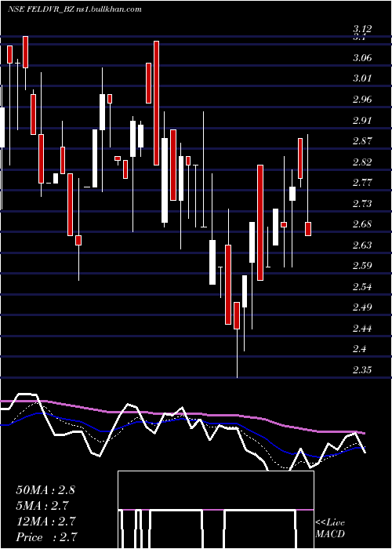Click the 2.68 price axis label
The width and height of the screenshot is (392, 549).
[x=362, y=224]
